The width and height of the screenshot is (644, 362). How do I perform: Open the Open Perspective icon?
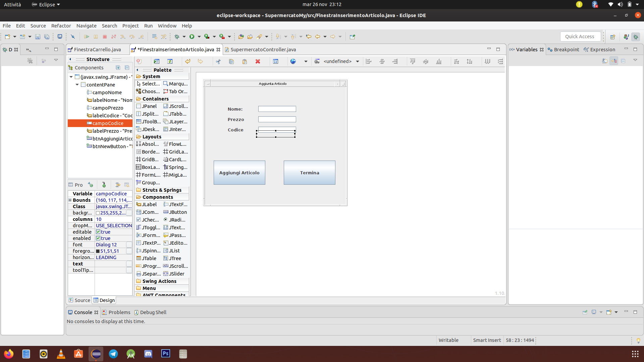(x=613, y=37)
